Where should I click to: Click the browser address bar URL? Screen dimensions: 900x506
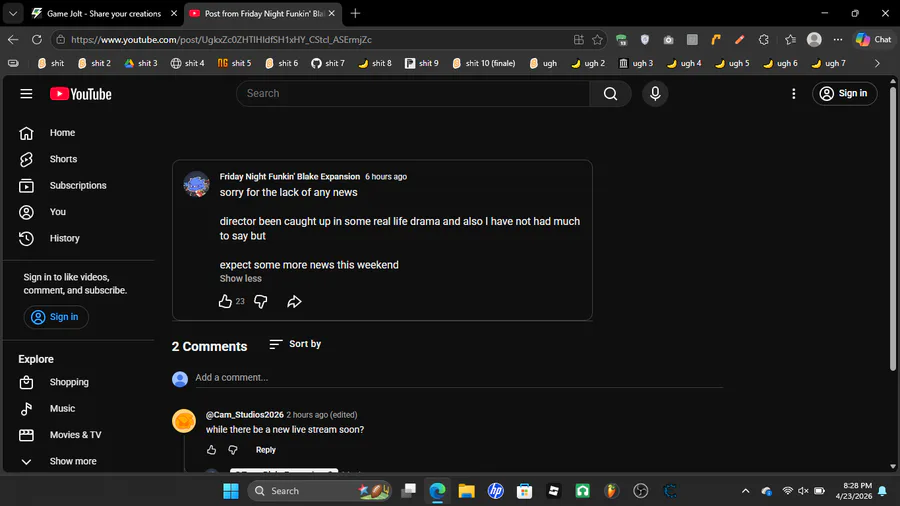[221, 40]
